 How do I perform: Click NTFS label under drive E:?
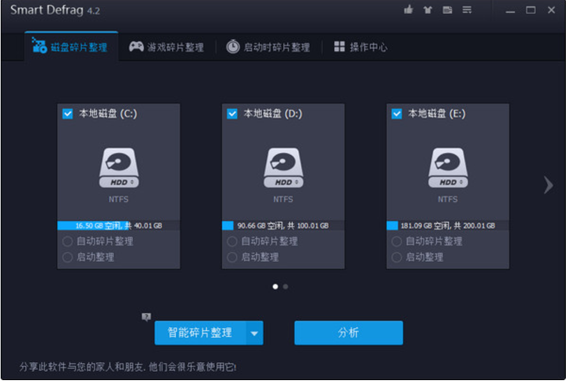[448, 199]
